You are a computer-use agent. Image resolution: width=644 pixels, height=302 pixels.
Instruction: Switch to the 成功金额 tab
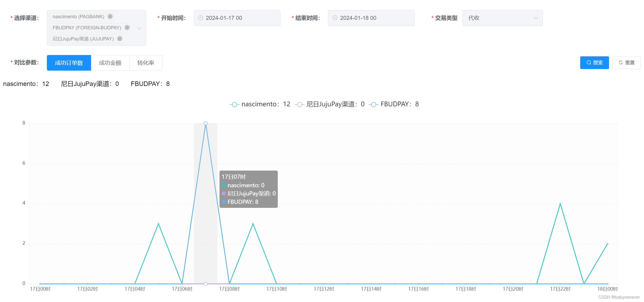110,63
